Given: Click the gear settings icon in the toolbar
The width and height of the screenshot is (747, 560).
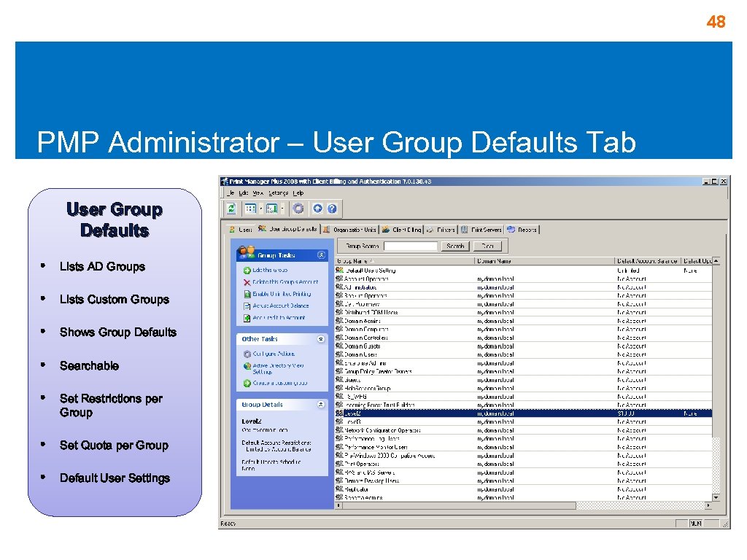Looking at the screenshot, I should point(298,207).
